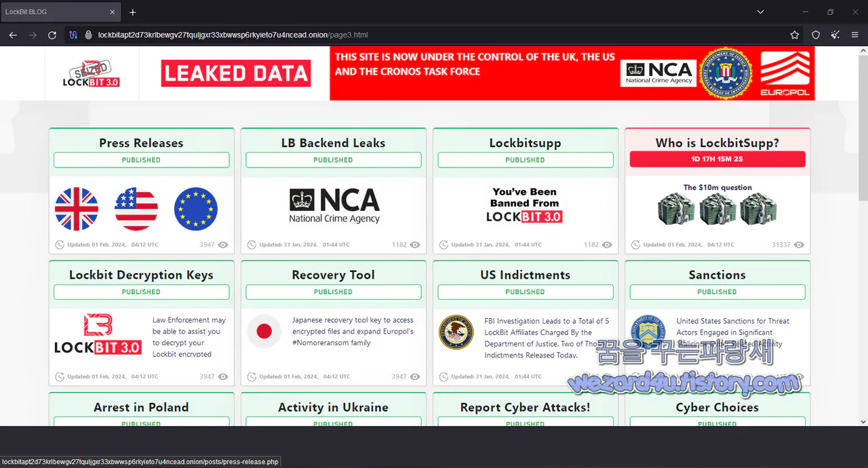Open the Arrest in Poland title

pyautogui.click(x=141, y=407)
